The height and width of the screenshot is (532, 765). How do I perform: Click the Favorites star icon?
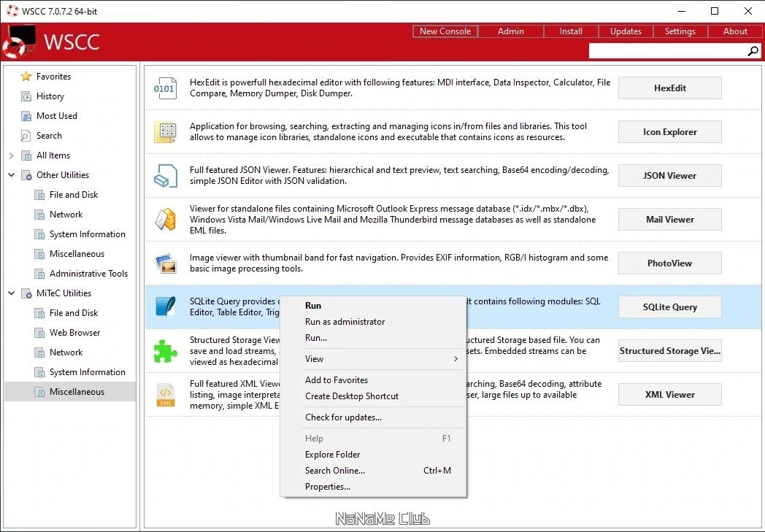pyautogui.click(x=26, y=77)
